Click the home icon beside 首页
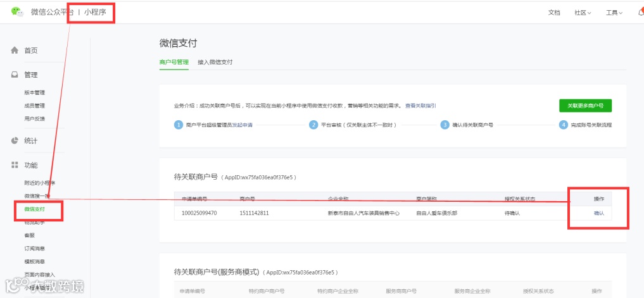This screenshot has width=644, height=298. coord(15,51)
